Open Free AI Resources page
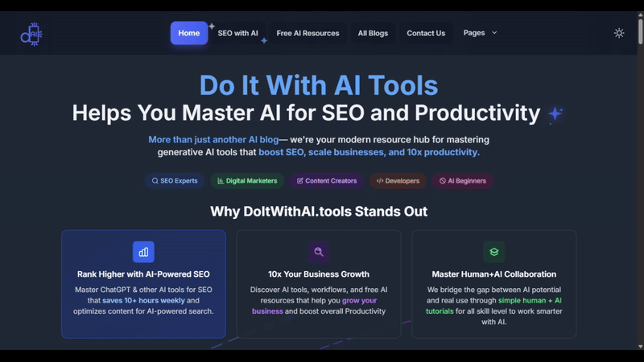The height and width of the screenshot is (362, 644). point(308,33)
